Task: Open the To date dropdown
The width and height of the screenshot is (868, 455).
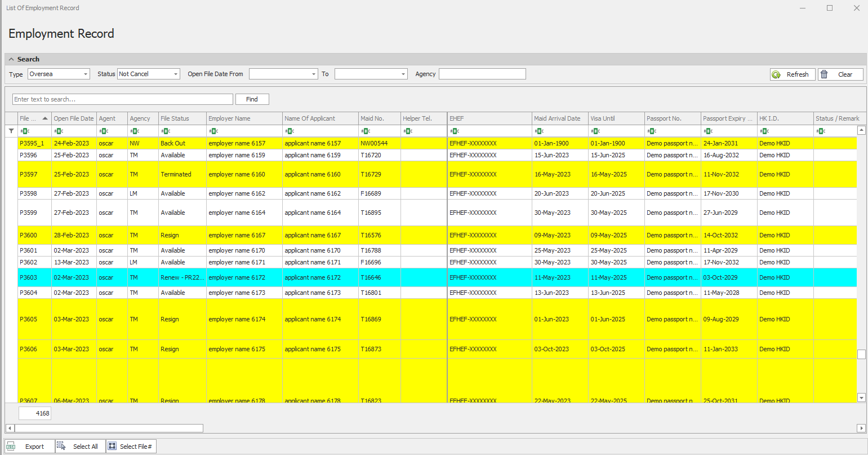Action: [x=403, y=74]
